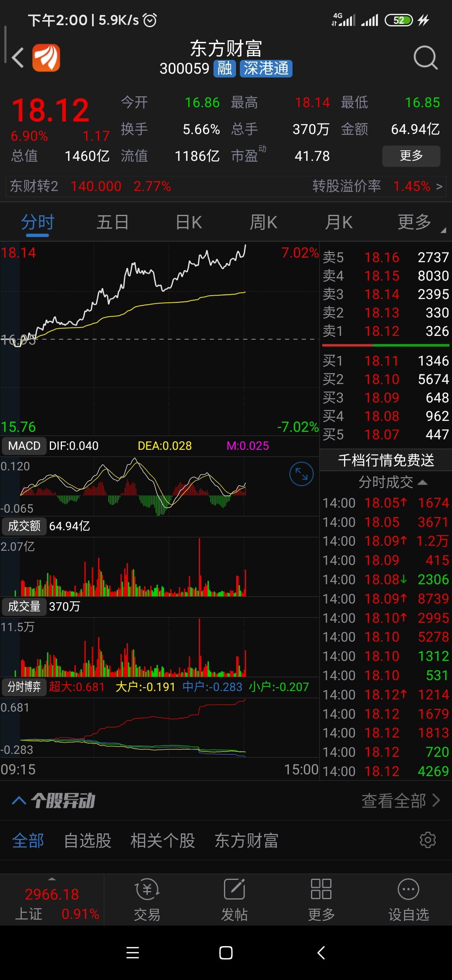Open the 转股溢价率 arrow for 东财转2
The width and height of the screenshot is (452, 980).
coord(439,186)
